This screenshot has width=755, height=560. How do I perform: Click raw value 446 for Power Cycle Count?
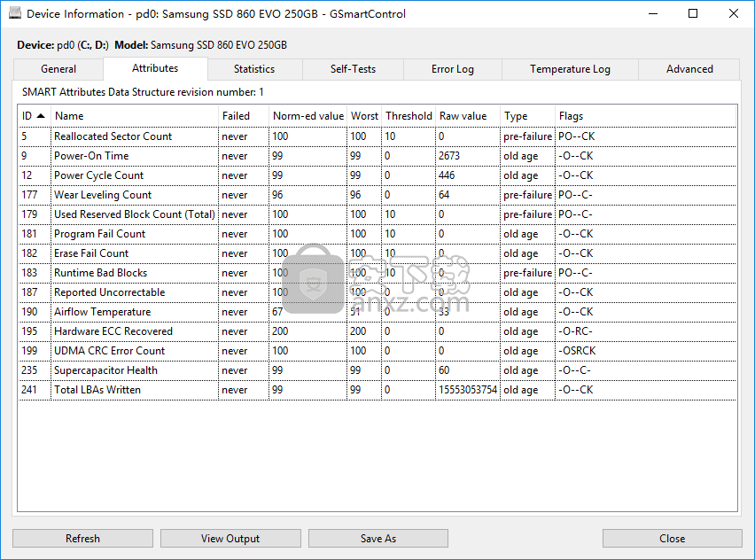pyautogui.click(x=447, y=175)
